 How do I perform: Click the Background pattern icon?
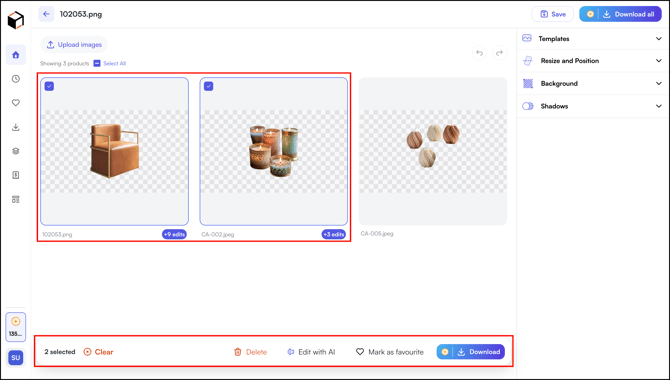point(528,83)
